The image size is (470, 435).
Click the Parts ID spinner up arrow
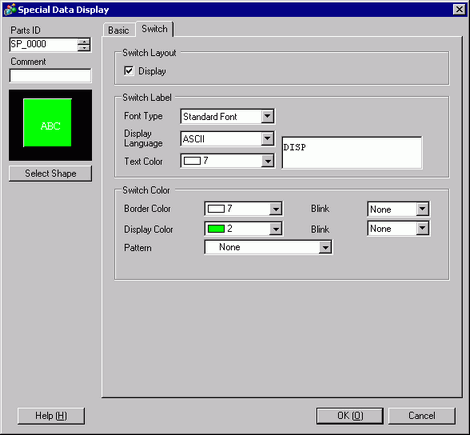(84, 42)
